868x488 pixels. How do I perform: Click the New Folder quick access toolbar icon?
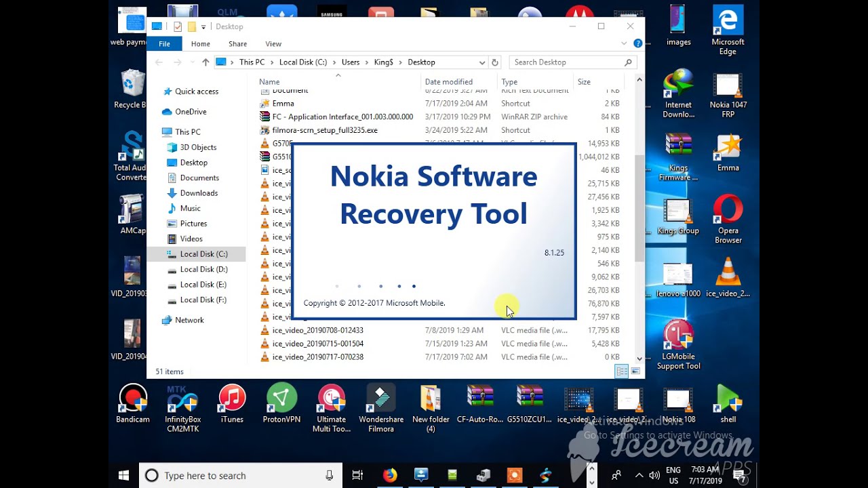pyautogui.click(x=192, y=26)
